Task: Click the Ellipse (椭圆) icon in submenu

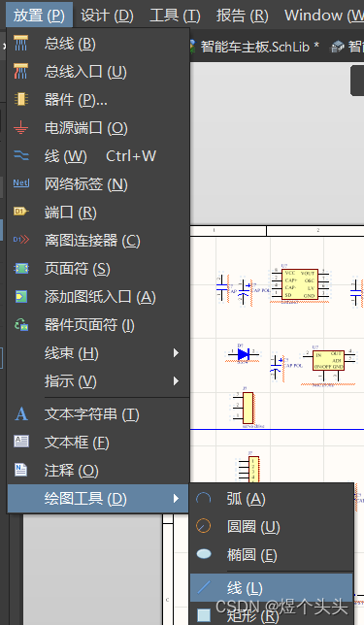Action: (204, 553)
